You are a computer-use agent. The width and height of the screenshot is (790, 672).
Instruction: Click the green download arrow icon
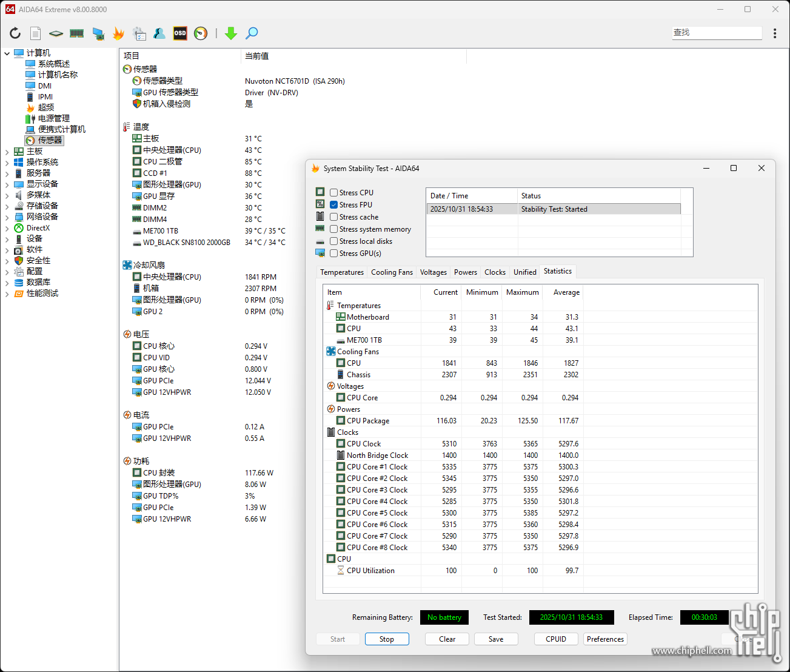coord(231,33)
